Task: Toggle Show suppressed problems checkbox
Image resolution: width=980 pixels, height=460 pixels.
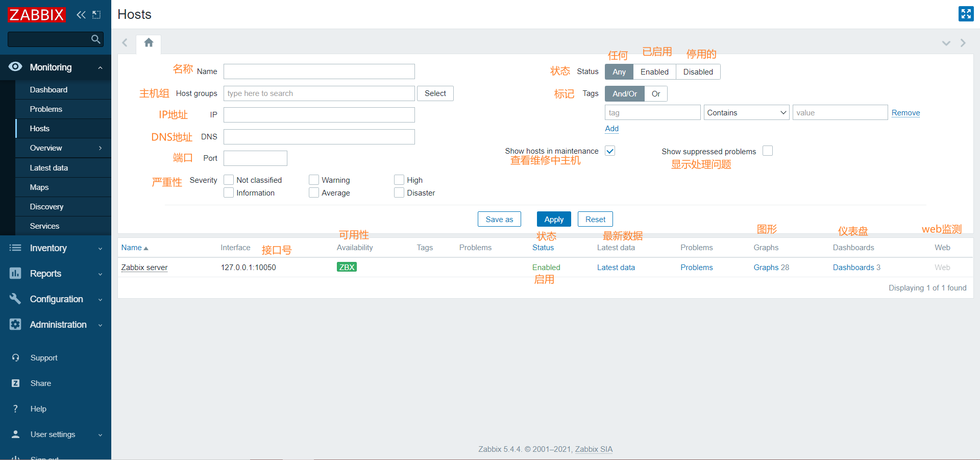Action: pyautogui.click(x=768, y=151)
